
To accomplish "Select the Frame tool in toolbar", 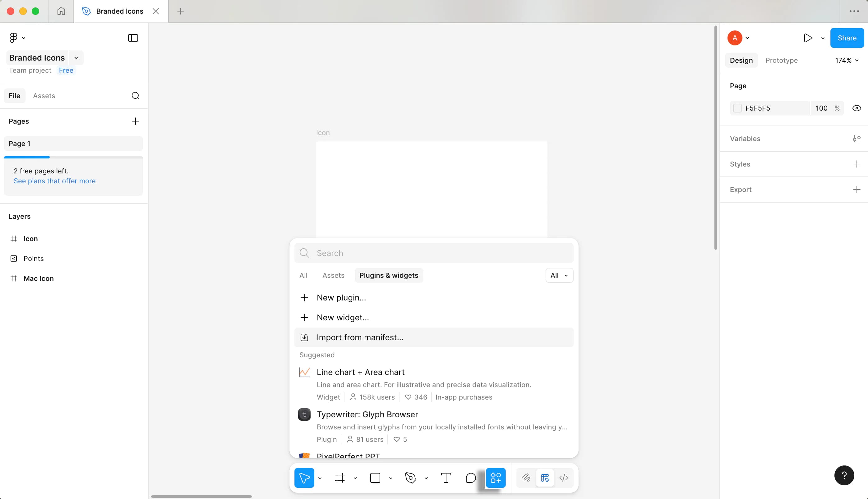I will pos(340,478).
